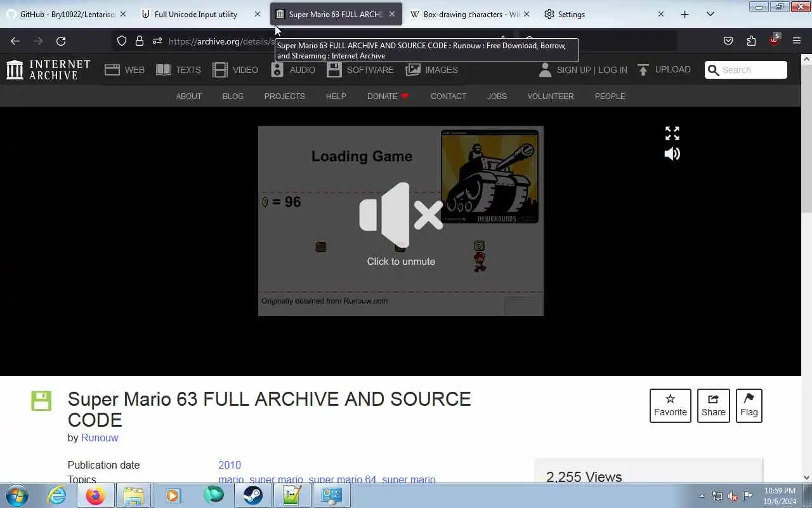Open the extensions puzzle icon
This screenshot has width=812, height=508.
click(751, 41)
